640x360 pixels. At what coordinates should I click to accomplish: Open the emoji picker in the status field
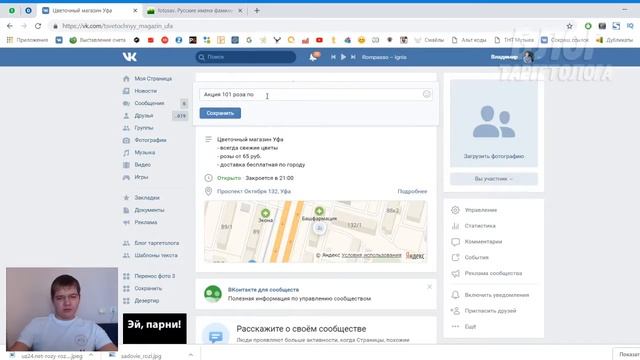point(427,94)
